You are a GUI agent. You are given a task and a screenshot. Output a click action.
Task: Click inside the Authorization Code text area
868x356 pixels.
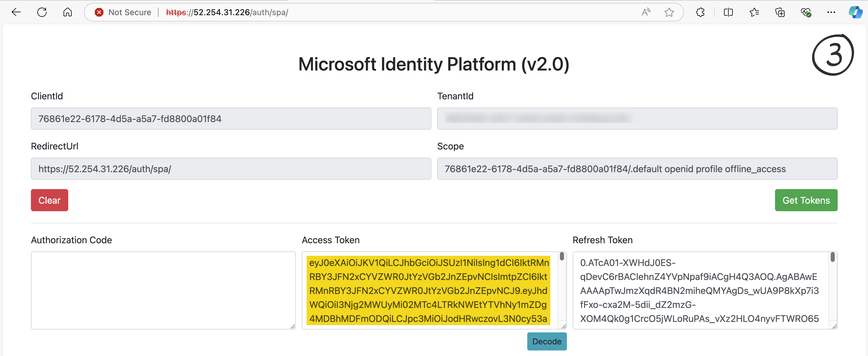click(163, 290)
